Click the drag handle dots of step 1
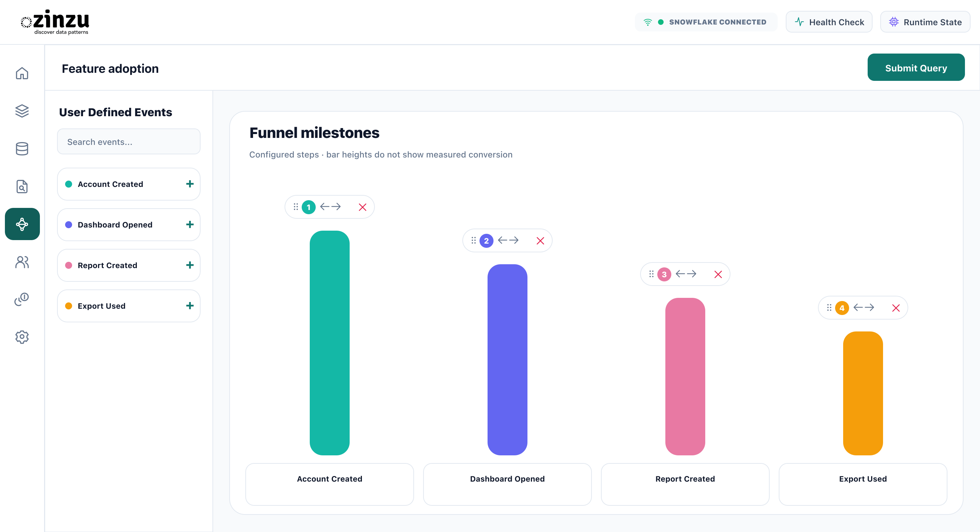980x532 pixels. pos(296,207)
